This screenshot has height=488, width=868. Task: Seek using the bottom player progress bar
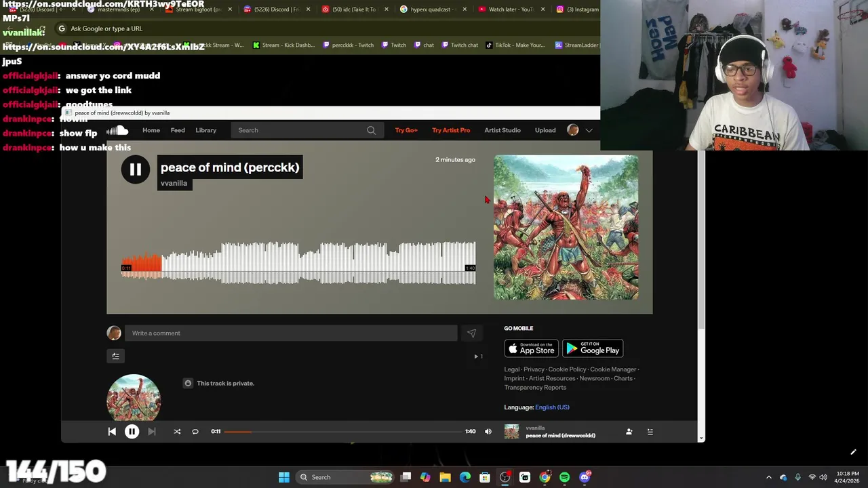pos(343,431)
